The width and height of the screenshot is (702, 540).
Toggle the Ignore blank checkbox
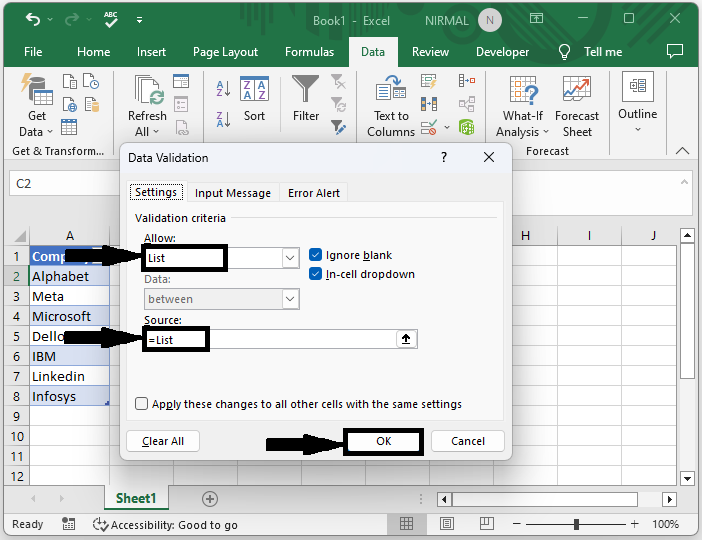315,255
